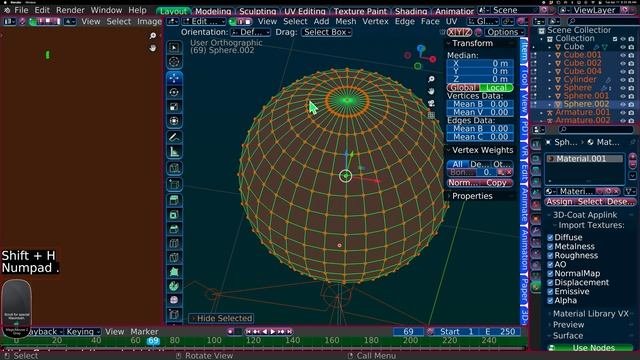Click the Local space button

pyautogui.click(x=497, y=88)
